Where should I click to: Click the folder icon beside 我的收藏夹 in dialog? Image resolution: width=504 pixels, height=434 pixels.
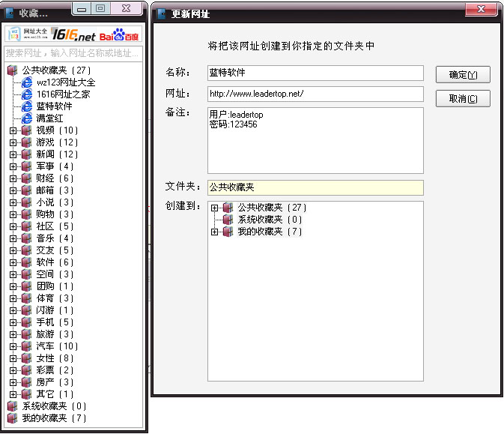point(228,232)
